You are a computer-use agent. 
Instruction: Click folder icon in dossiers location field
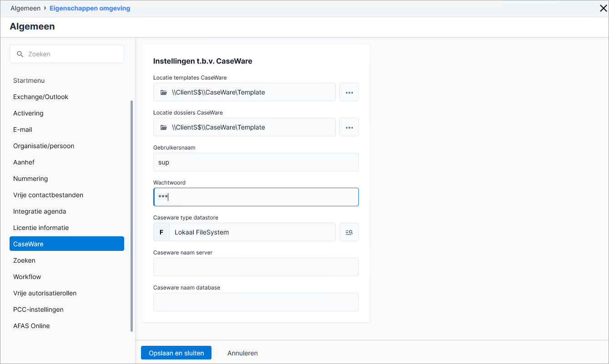pos(164,127)
